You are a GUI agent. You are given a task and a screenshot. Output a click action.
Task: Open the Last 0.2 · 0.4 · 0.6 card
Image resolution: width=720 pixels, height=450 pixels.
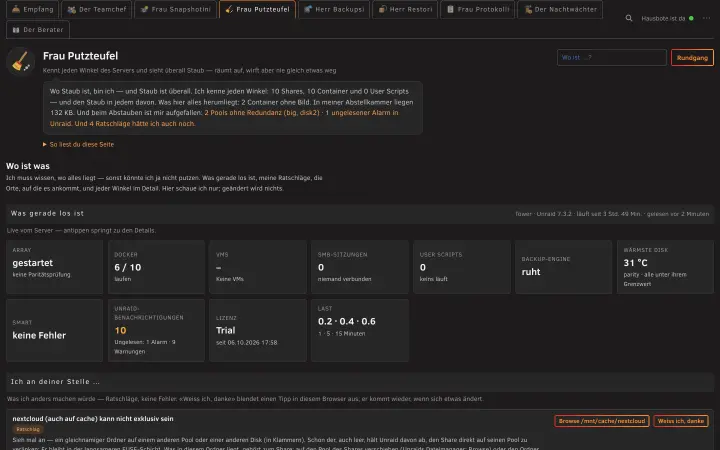pos(360,330)
